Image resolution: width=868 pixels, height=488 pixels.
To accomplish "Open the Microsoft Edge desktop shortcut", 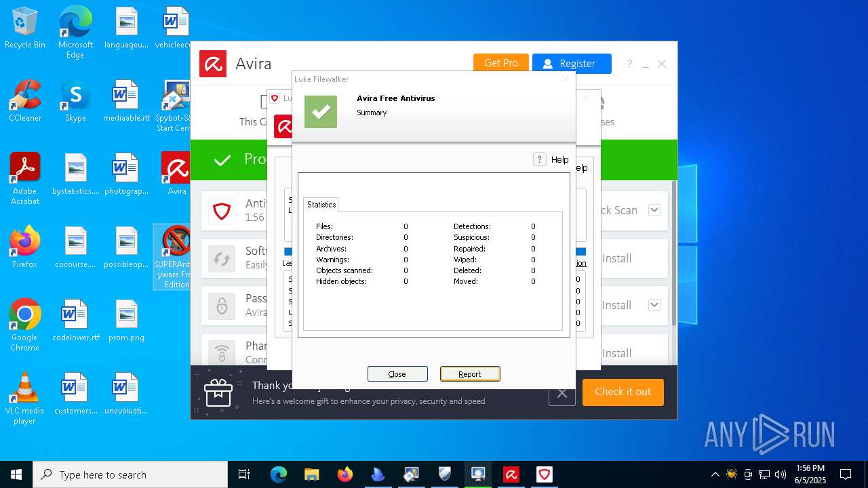I will tap(75, 33).
